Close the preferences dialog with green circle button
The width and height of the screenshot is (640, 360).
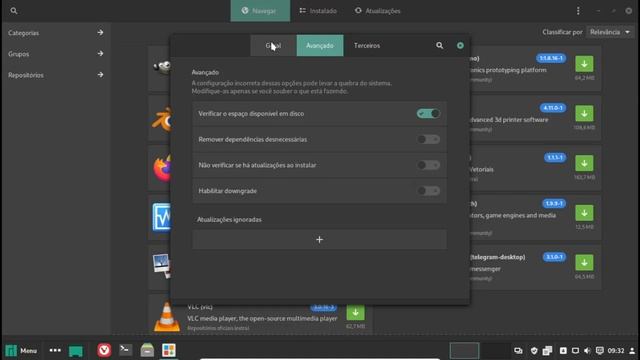tap(460, 46)
